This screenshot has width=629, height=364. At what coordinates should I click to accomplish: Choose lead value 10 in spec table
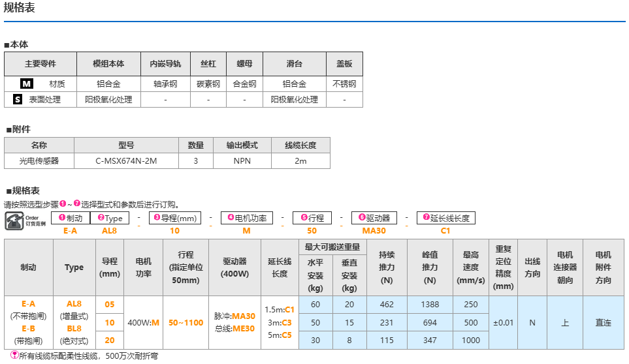click(109, 323)
